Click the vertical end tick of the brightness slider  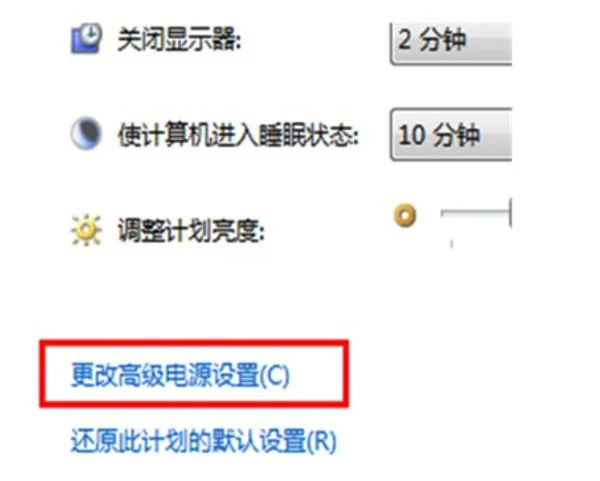[x=510, y=213]
